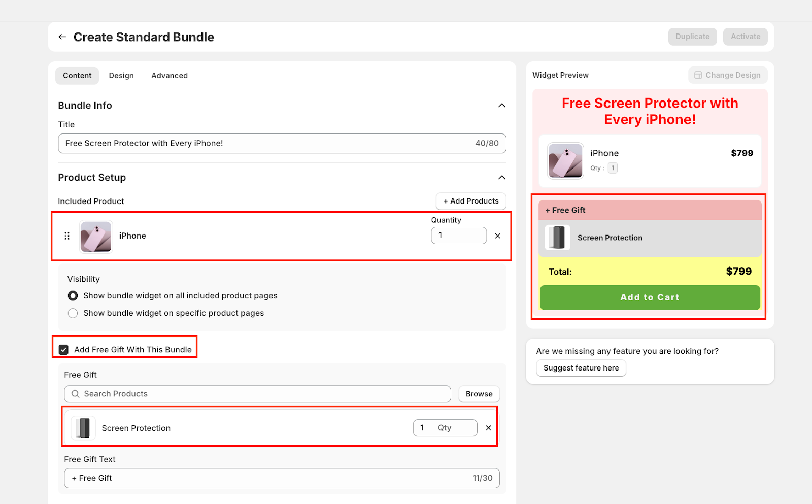The image size is (812, 504).
Task: Click the iPhone thumbnail in Included Product
Action: pos(96,236)
